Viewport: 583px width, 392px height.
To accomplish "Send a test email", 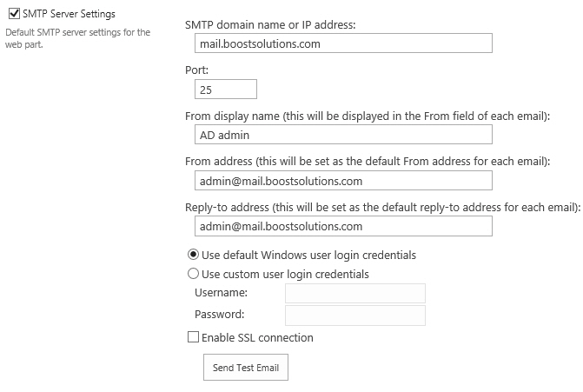I will pyautogui.click(x=246, y=367).
